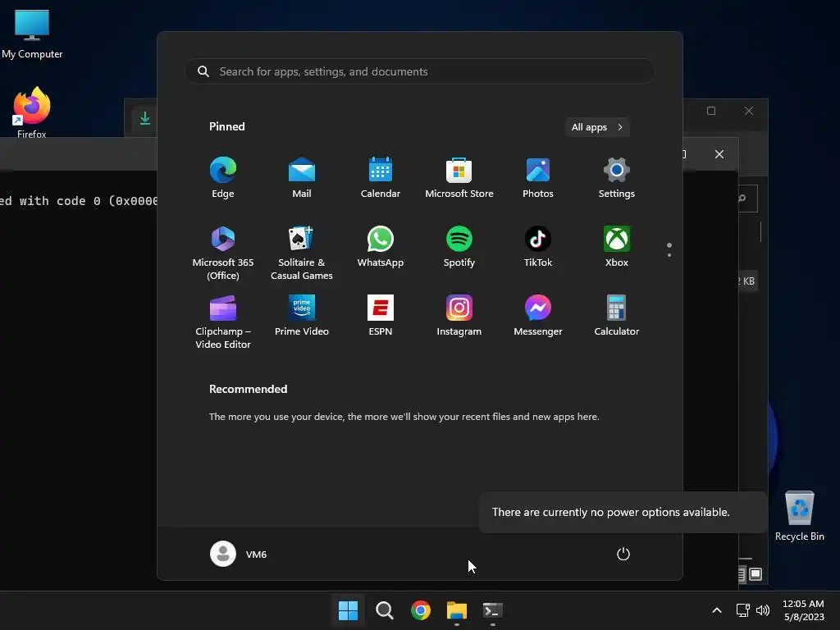
Task: Click the Windows Start button on taskbar
Action: 348,610
